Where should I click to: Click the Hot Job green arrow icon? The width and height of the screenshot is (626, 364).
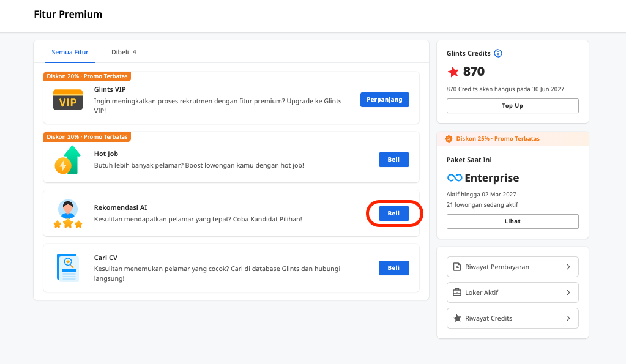point(68,160)
